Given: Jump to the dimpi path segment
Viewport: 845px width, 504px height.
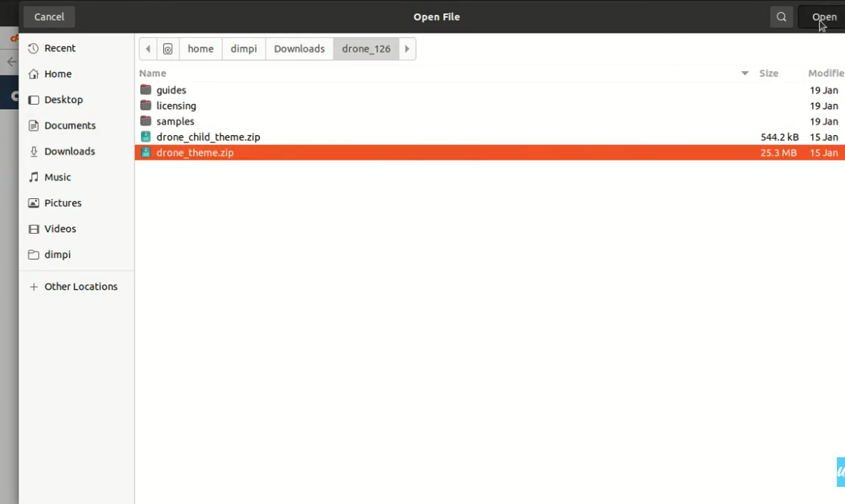Looking at the screenshot, I should tap(244, 49).
